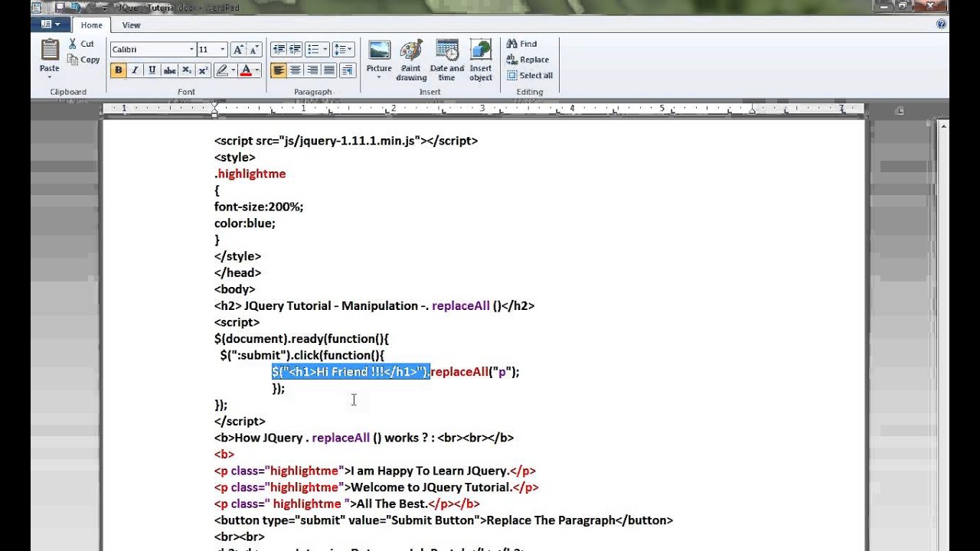The image size is (980, 551).
Task: Click the Paste clipboard icon
Action: [x=50, y=50]
